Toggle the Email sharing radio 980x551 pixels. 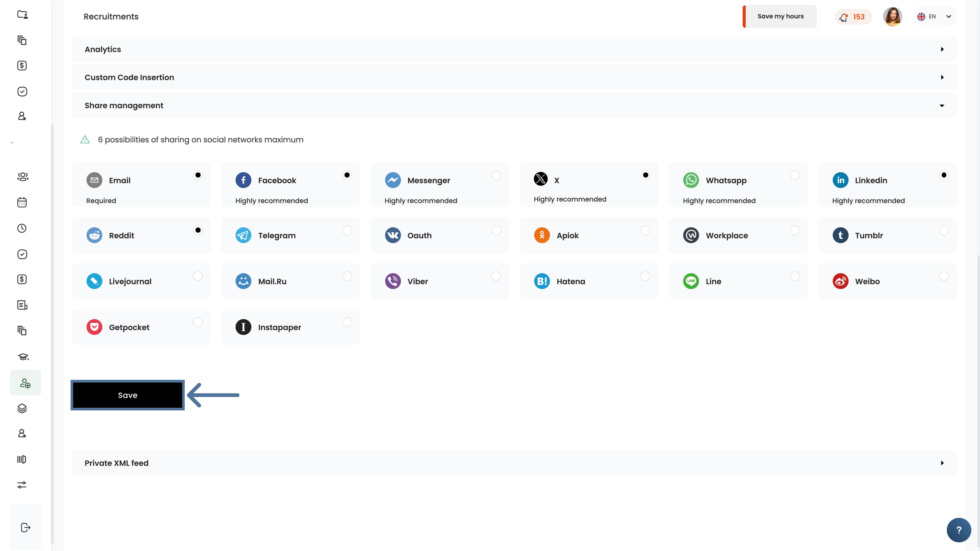click(198, 175)
